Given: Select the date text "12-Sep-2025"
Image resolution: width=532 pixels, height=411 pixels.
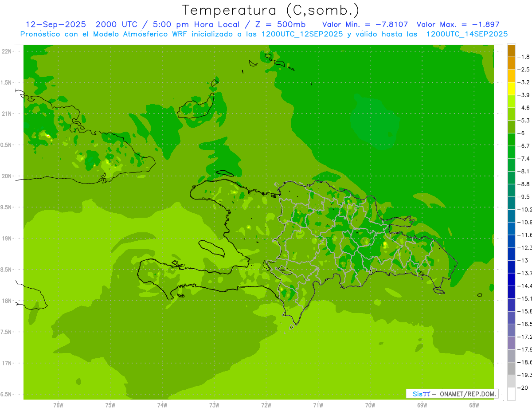Looking at the screenshot, I should [56, 24].
